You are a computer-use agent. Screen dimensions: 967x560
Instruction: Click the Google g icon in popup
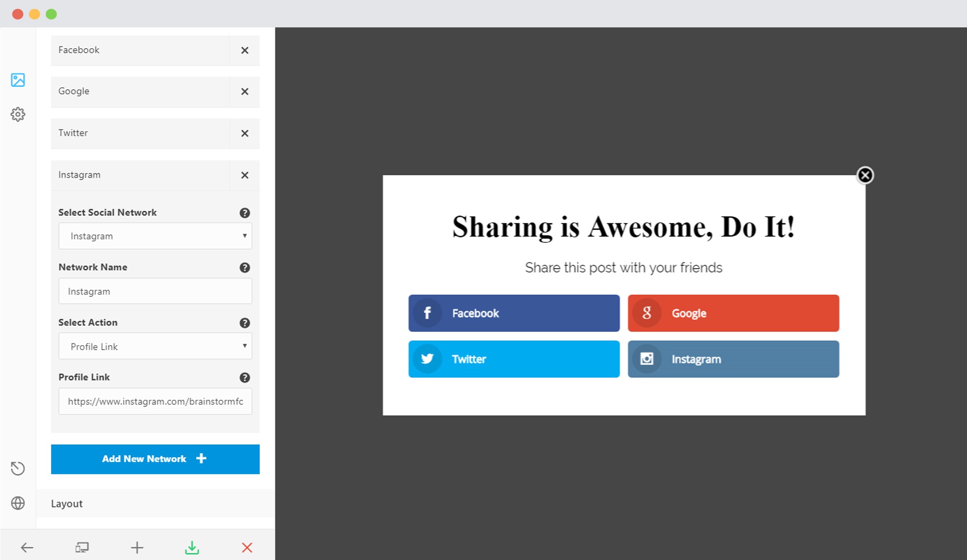point(647,313)
